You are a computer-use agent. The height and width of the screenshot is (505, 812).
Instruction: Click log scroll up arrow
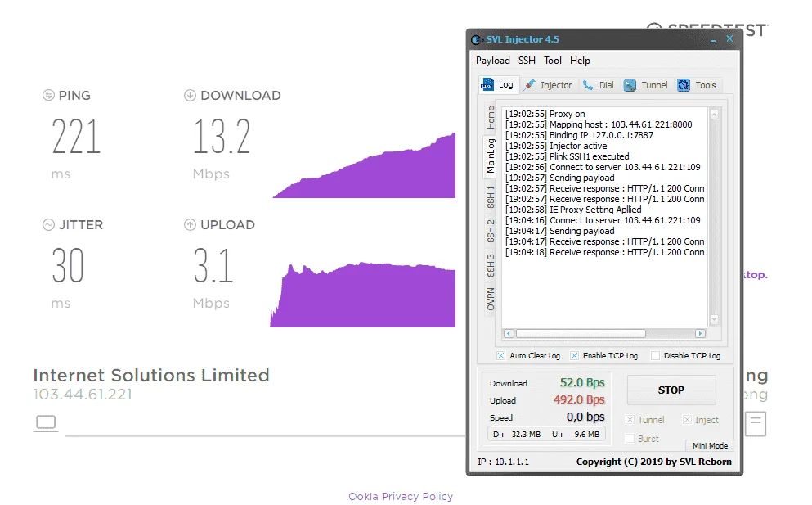click(714, 114)
